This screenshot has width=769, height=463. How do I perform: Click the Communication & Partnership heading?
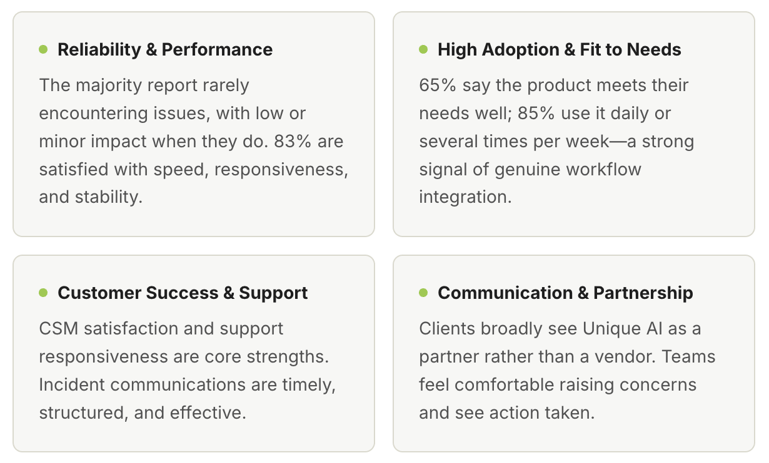565,293
